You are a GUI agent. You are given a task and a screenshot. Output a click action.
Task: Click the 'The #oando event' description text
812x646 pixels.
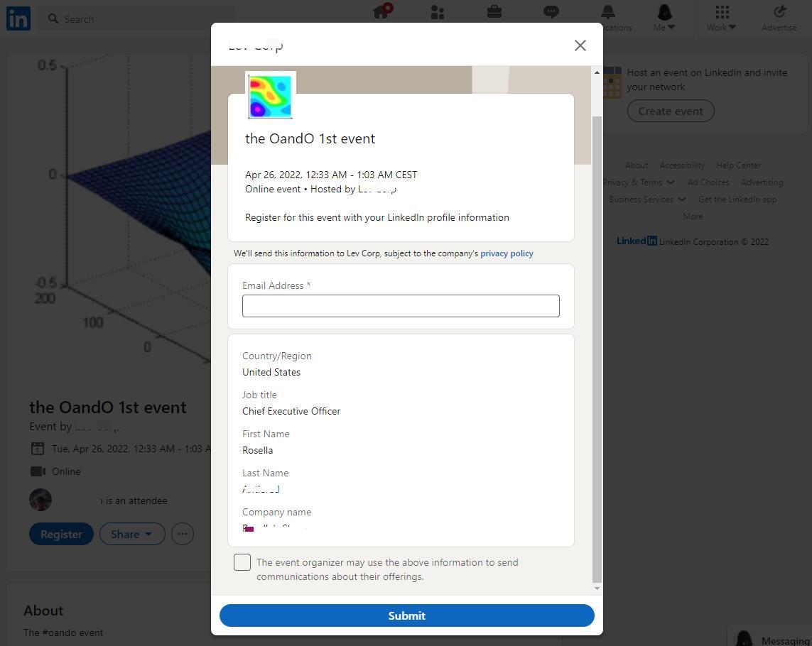63,633
